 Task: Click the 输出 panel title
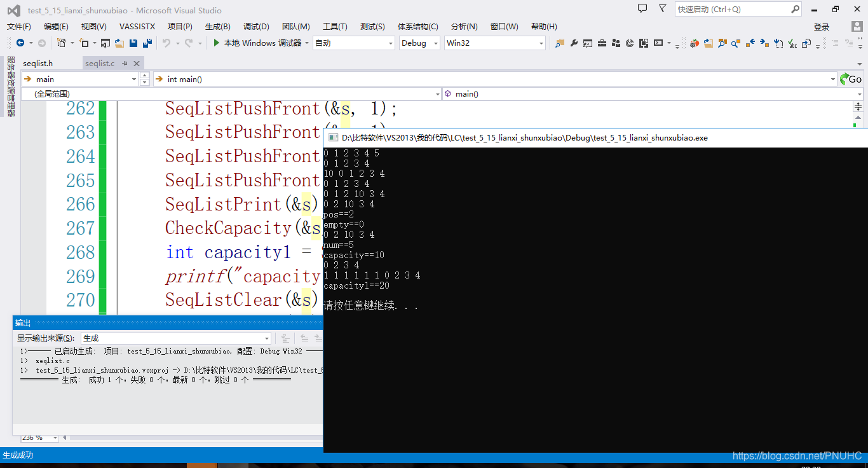(23, 323)
